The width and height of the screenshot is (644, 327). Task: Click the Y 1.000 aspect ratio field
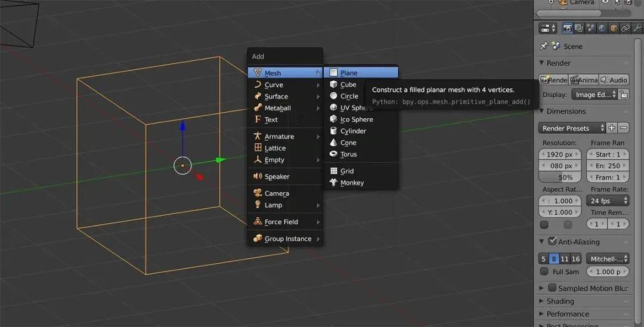[x=560, y=212]
